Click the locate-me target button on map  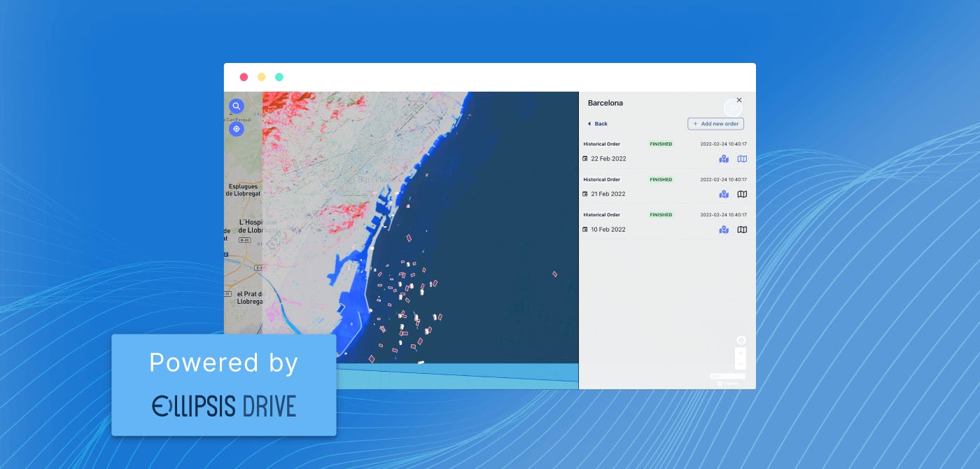tap(237, 129)
